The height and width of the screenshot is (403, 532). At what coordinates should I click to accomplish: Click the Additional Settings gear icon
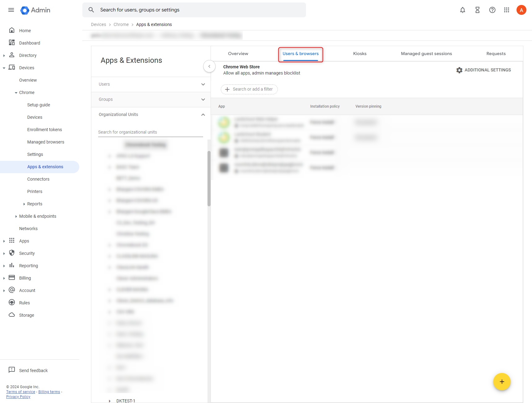(x=459, y=70)
